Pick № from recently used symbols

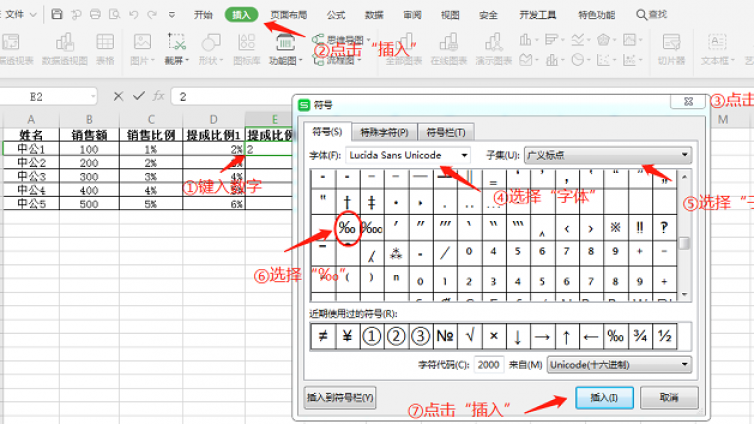445,336
